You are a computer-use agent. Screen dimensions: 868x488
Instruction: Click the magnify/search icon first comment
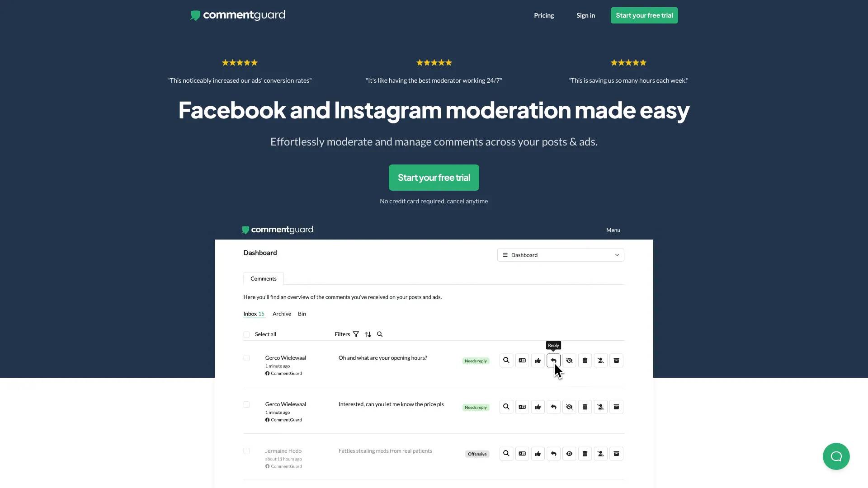(506, 360)
